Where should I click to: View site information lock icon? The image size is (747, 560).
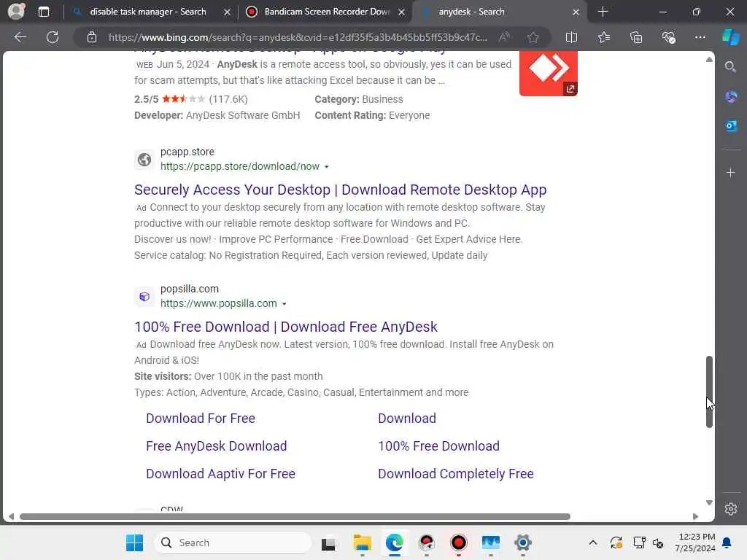pos(92,37)
